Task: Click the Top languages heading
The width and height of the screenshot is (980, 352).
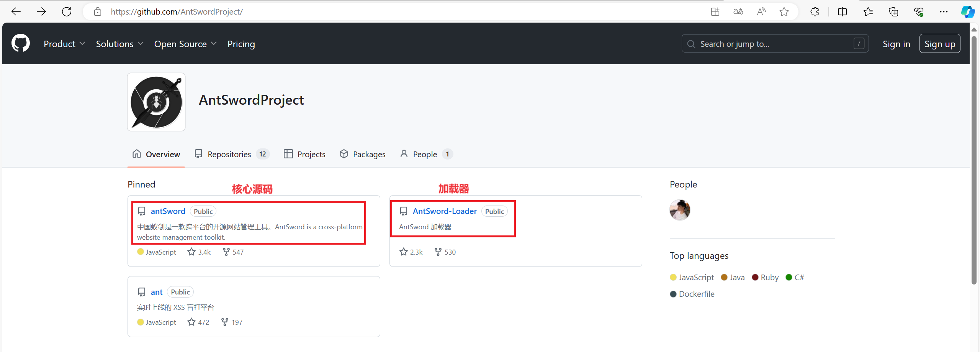Action: pos(699,256)
